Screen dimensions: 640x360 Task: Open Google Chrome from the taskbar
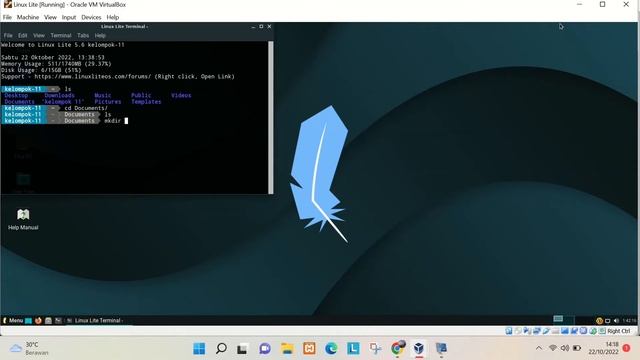click(397, 349)
